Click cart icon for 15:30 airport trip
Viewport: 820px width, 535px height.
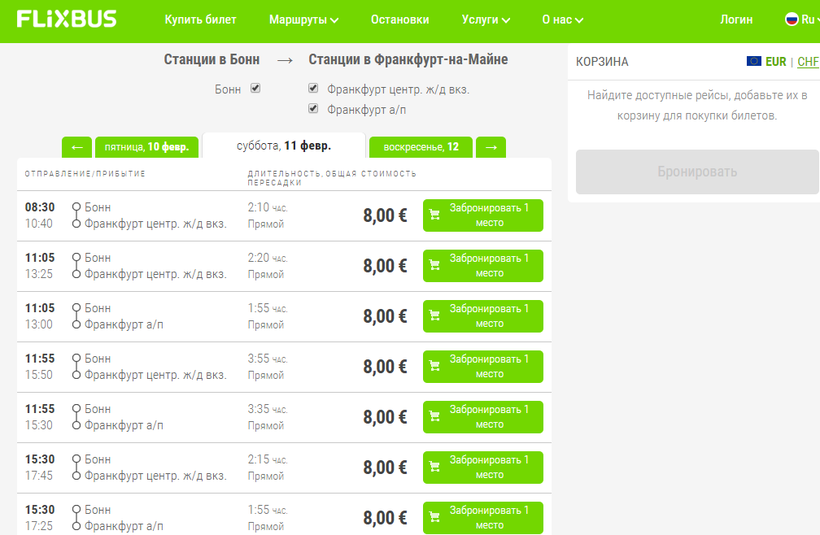(435, 518)
